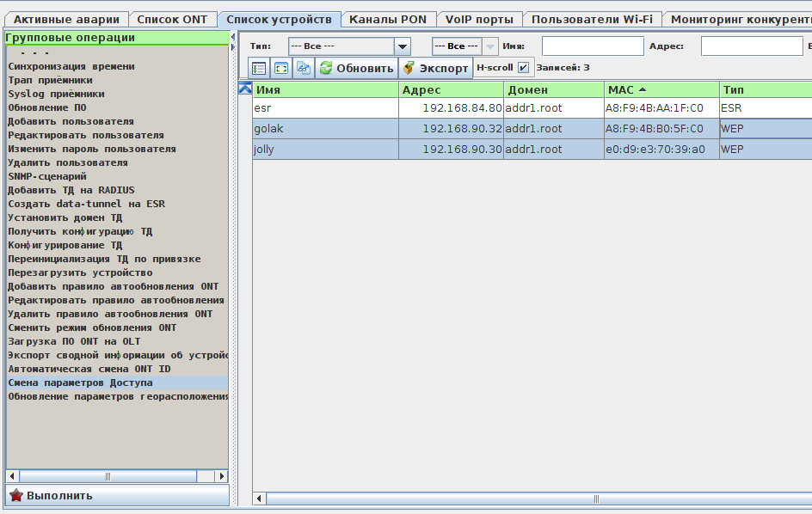The image size is (812, 514).
Task: Select Обновление ПО operation
Action: (x=118, y=107)
